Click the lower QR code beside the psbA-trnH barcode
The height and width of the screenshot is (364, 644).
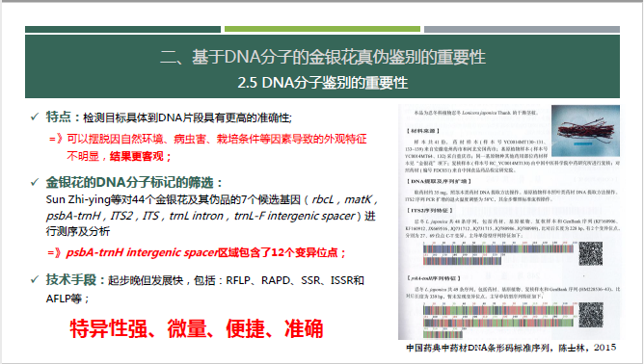pos(591,315)
